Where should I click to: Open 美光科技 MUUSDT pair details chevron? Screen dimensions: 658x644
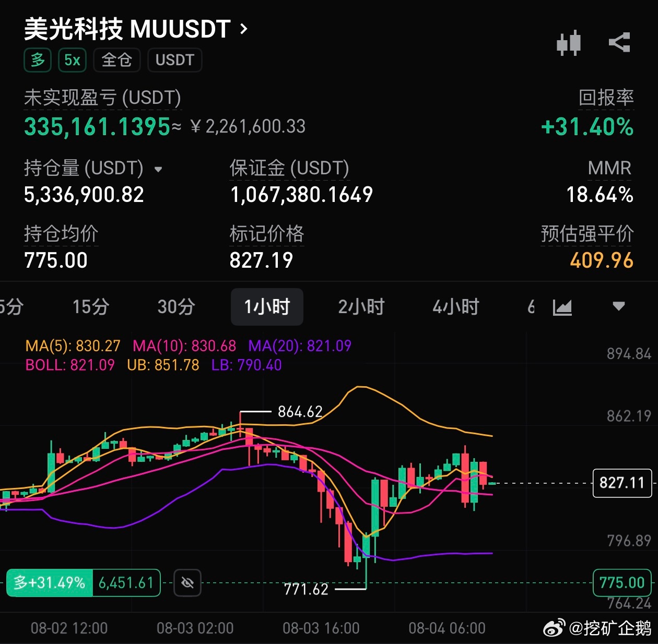(x=244, y=28)
